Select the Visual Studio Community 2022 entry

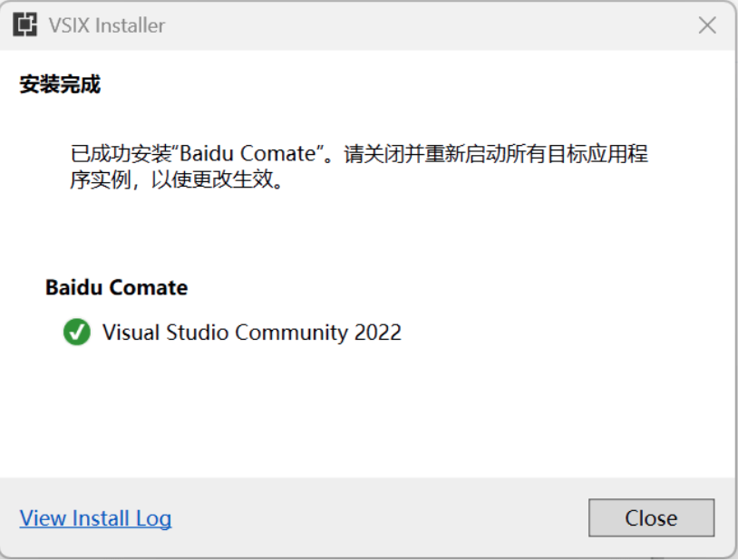[252, 333]
